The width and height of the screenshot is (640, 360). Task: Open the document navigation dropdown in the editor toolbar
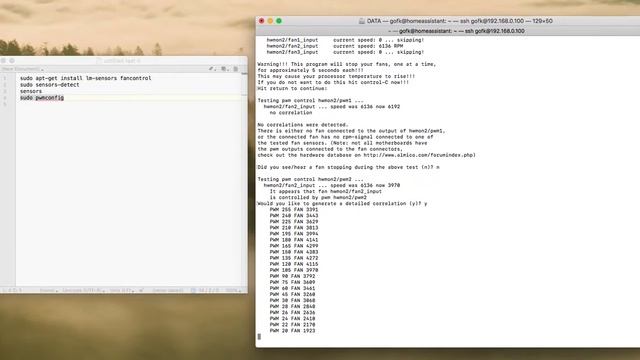coord(22,69)
